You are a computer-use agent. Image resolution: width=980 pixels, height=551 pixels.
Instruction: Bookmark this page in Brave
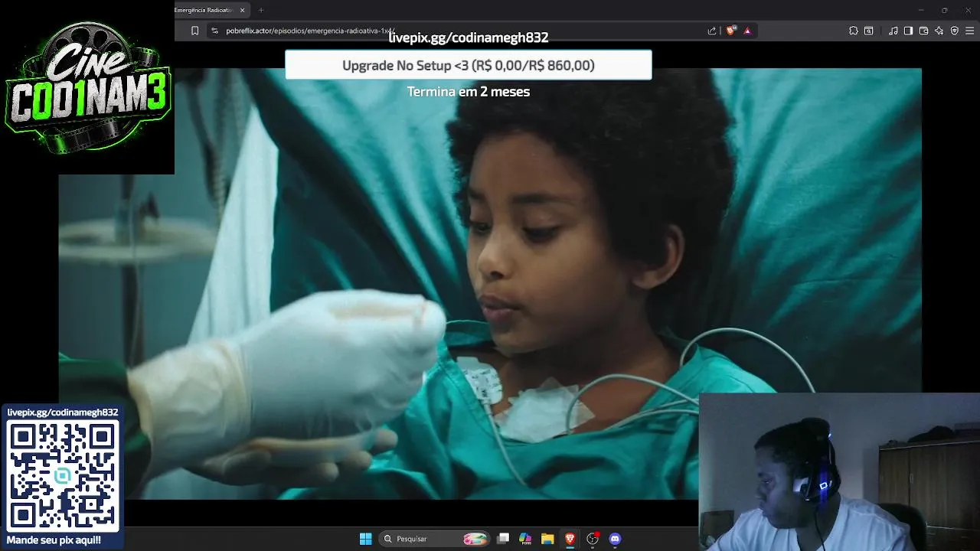(x=194, y=31)
